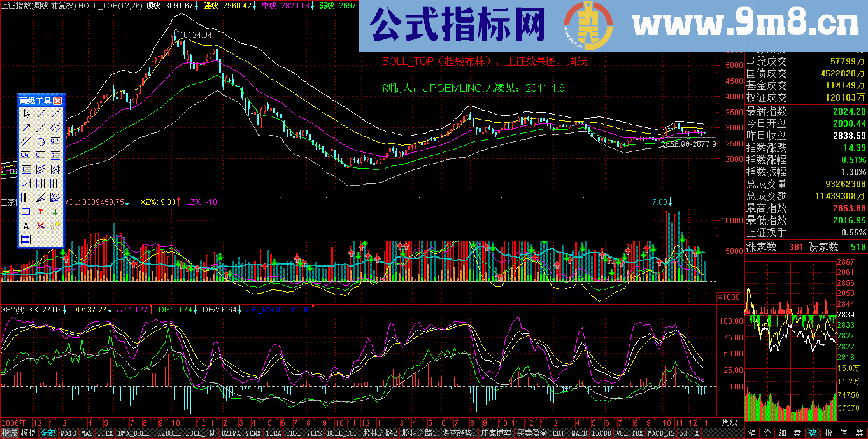Select the arrow trend line tool
This screenshot has width=868, height=439.
pyautogui.click(x=26, y=127)
